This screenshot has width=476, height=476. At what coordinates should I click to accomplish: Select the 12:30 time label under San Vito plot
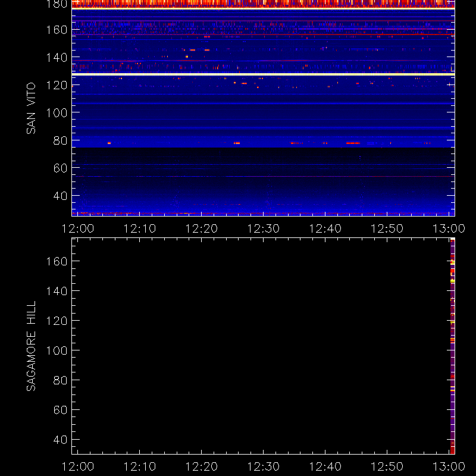tap(263, 228)
